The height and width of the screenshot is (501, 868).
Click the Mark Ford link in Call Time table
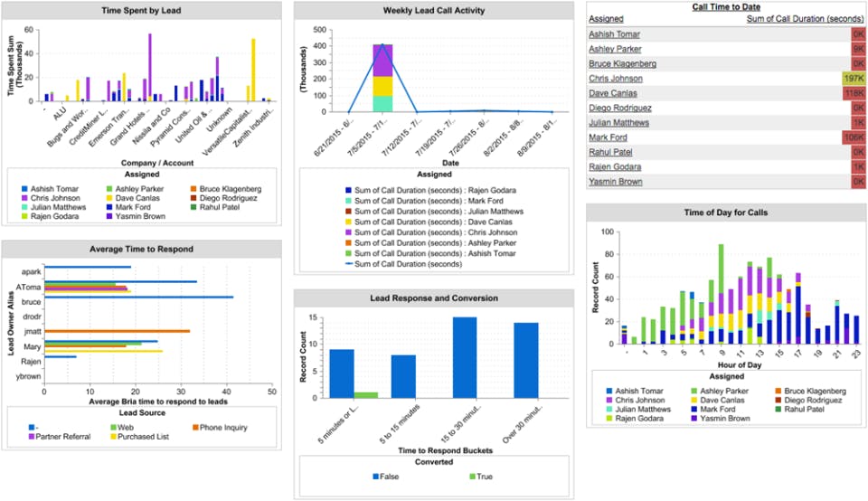(x=608, y=137)
